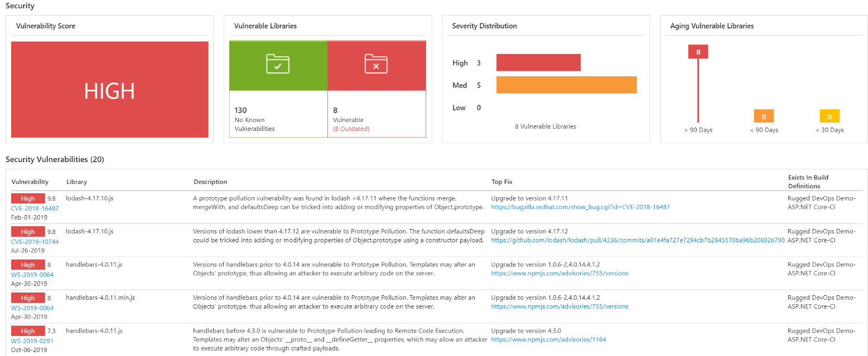Click the Upgrade to version 4.3.0 text
Viewport: 868px width, 356px height.
coord(526,330)
